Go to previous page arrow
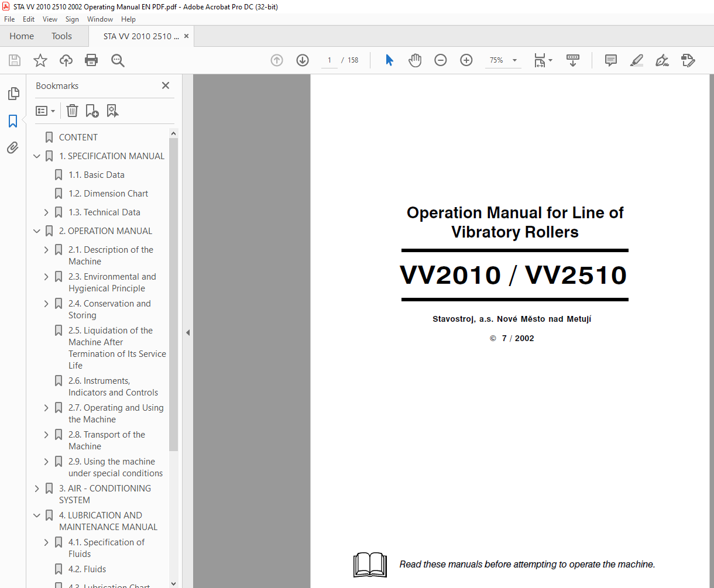 pyautogui.click(x=277, y=60)
